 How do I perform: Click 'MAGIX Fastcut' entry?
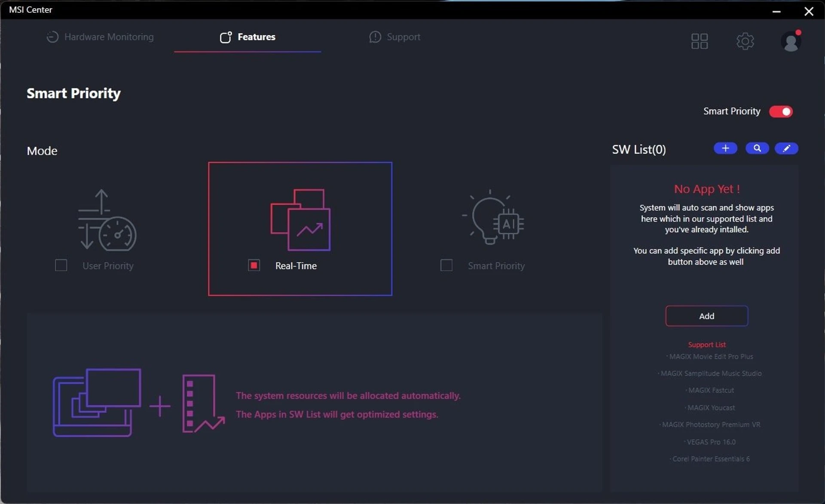click(x=710, y=391)
